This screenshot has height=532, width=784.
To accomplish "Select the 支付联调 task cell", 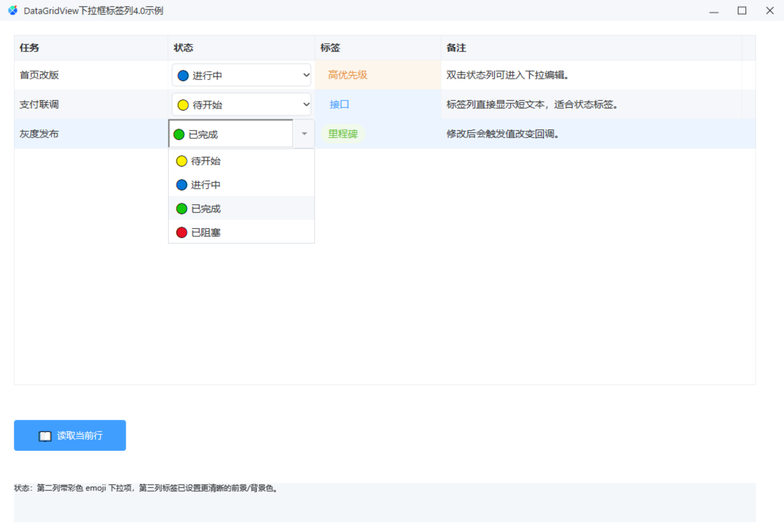I will coord(91,105).
